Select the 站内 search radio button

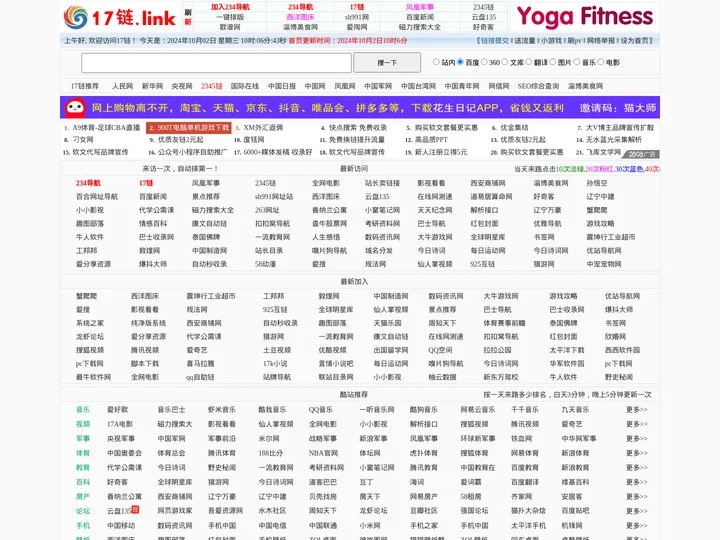436,62
